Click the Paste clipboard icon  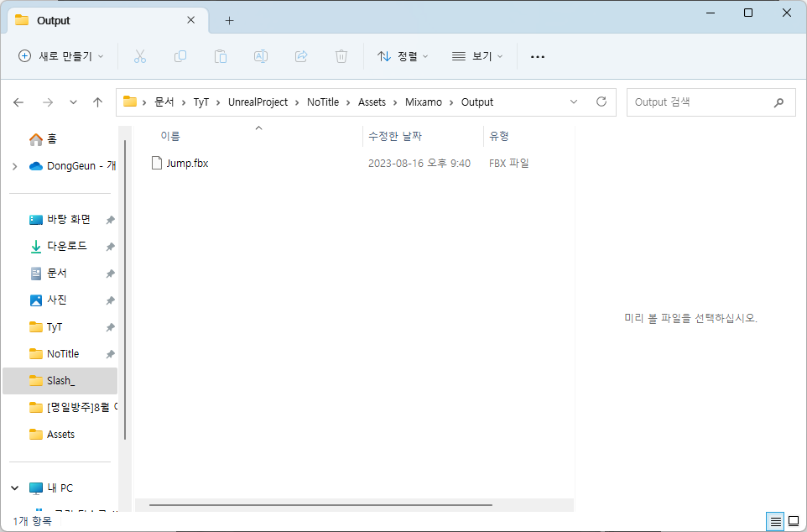click(x=221, y=56)
